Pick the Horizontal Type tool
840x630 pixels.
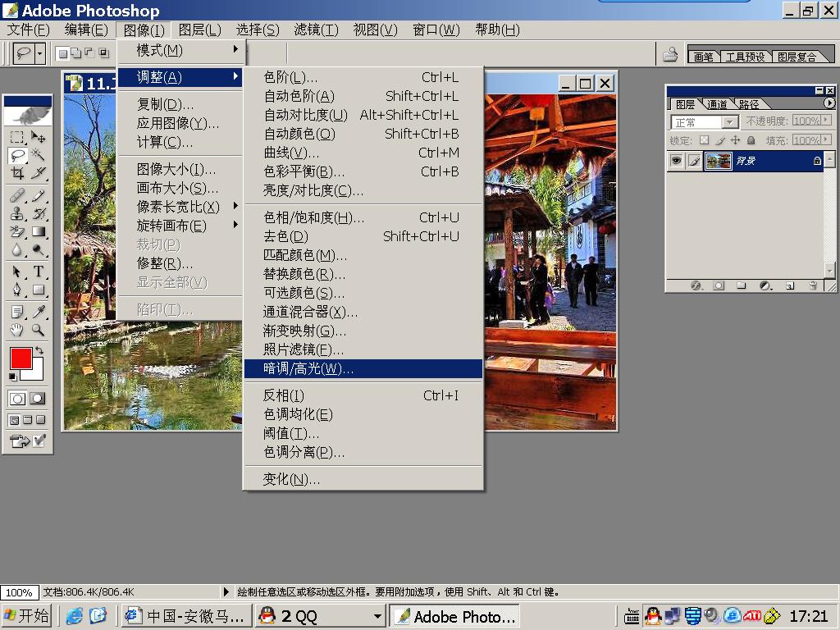pos(38,272)
